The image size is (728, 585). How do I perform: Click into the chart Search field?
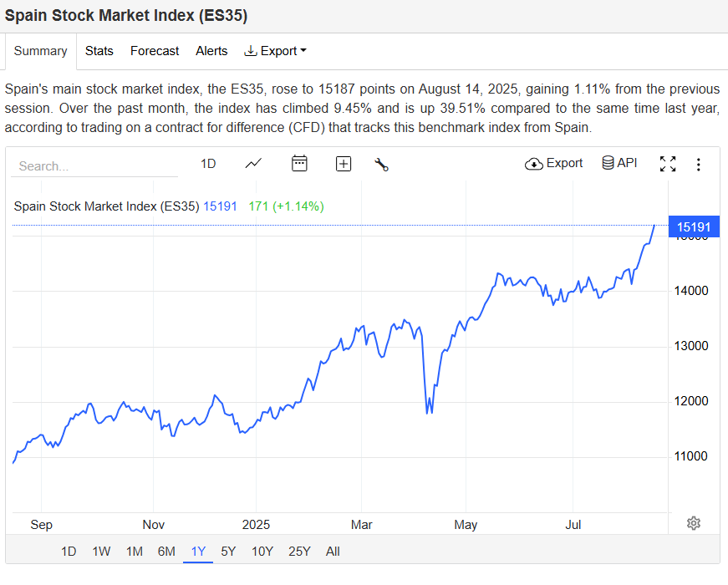94,166
